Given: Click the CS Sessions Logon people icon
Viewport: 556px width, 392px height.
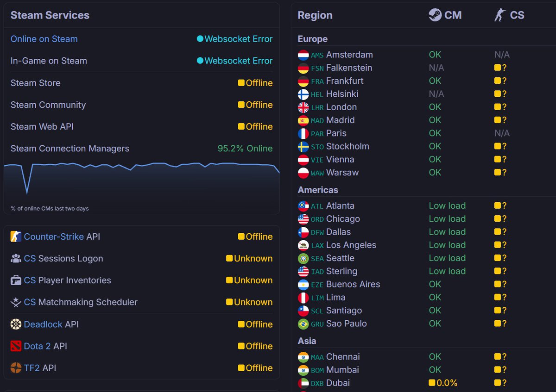Looking at the screenshot, I should (16, 258).
